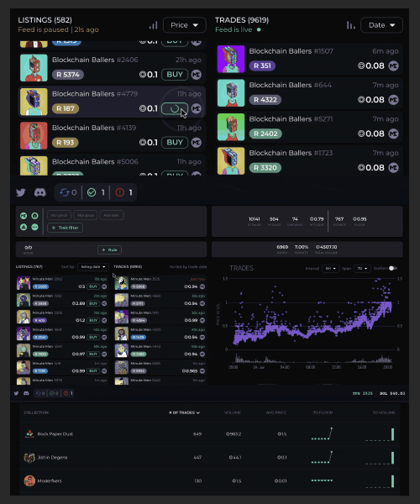This screenshot has height=504, width=420.
Task: Click the failed transactions red alert icon
Action: pyautogui.click(x=120, y=192)
